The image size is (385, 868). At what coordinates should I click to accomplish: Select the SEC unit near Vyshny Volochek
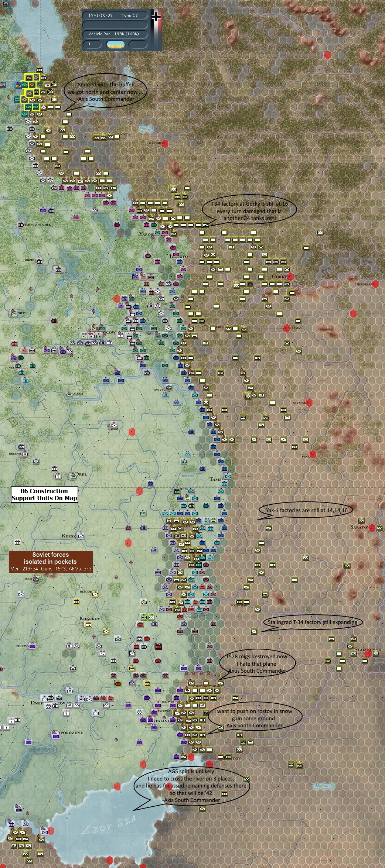click(x=21, y=225)
